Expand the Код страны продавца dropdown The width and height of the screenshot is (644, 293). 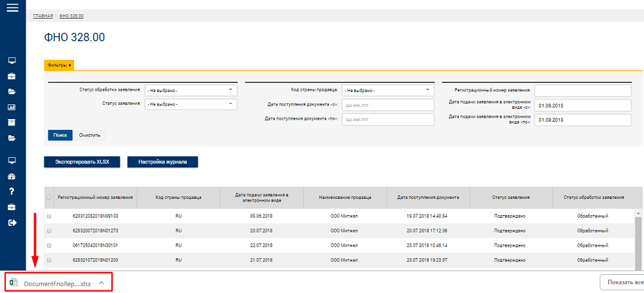[x=388, y=90]
